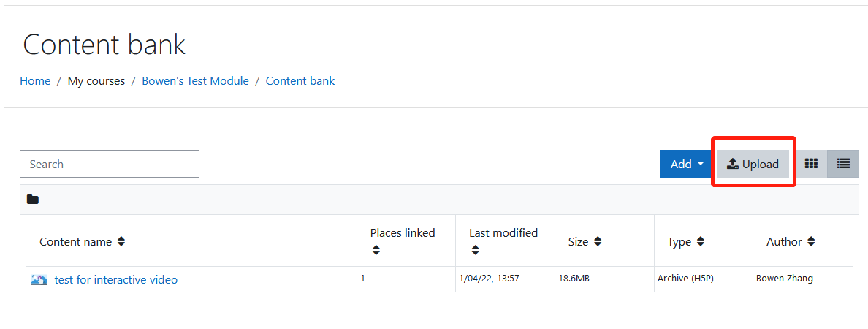Sort the list by Size
This screenshot has height=329, width=868.
coord(598,242)
